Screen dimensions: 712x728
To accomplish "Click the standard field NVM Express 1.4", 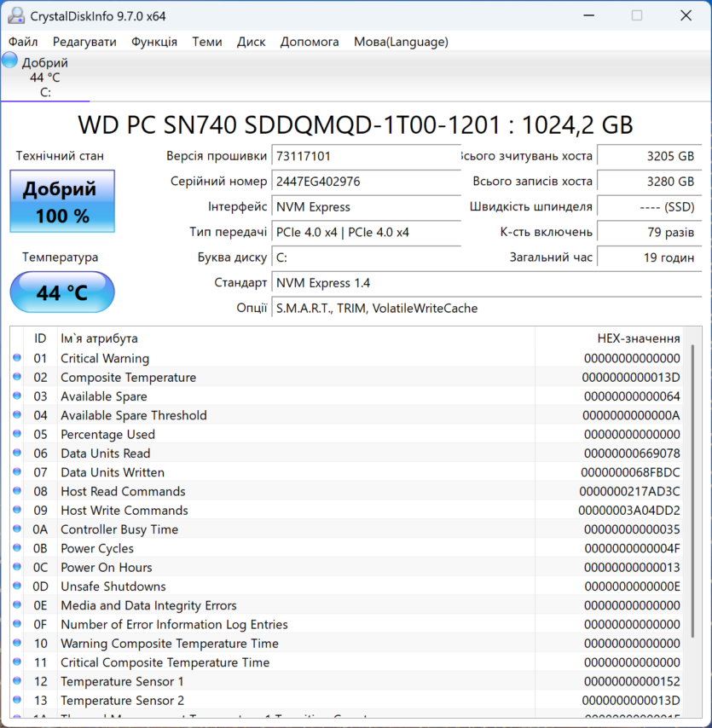I will pos(487,283).
